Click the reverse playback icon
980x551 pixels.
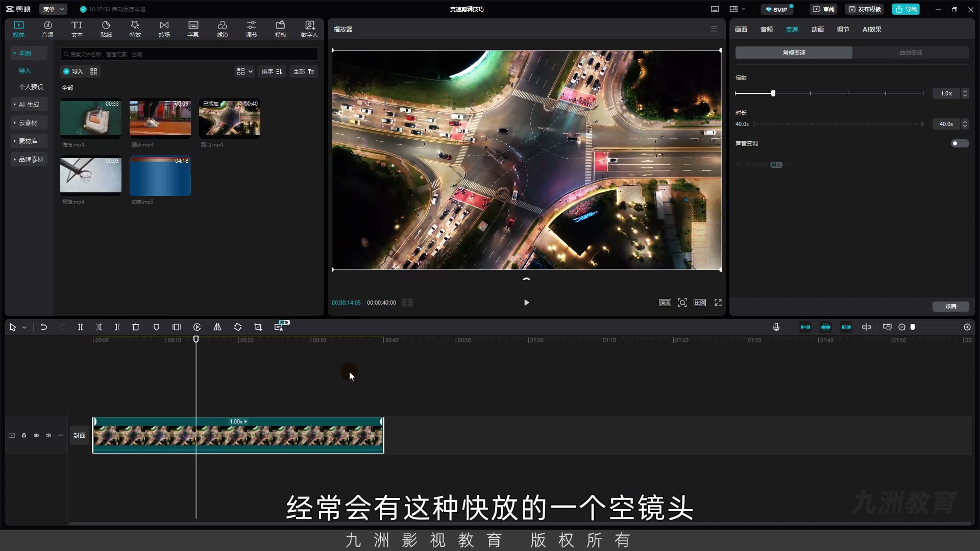pyautogui.click(x=197, y=327)
